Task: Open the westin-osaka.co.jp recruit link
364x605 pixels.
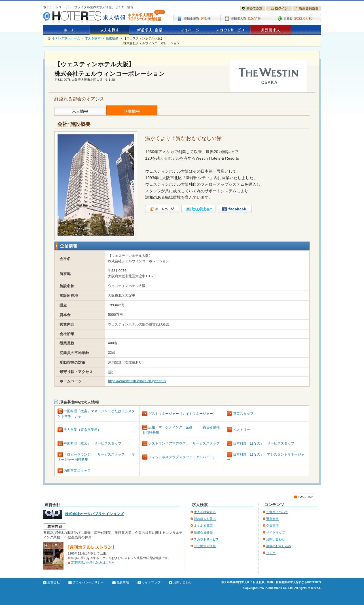Action: pyautogui.click(x=137, y=381)
